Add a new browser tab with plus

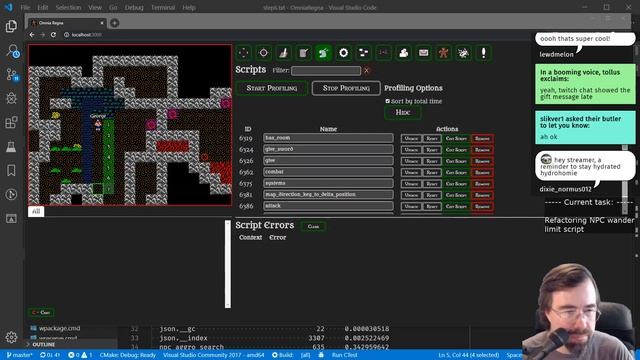(x=115, y=23)
